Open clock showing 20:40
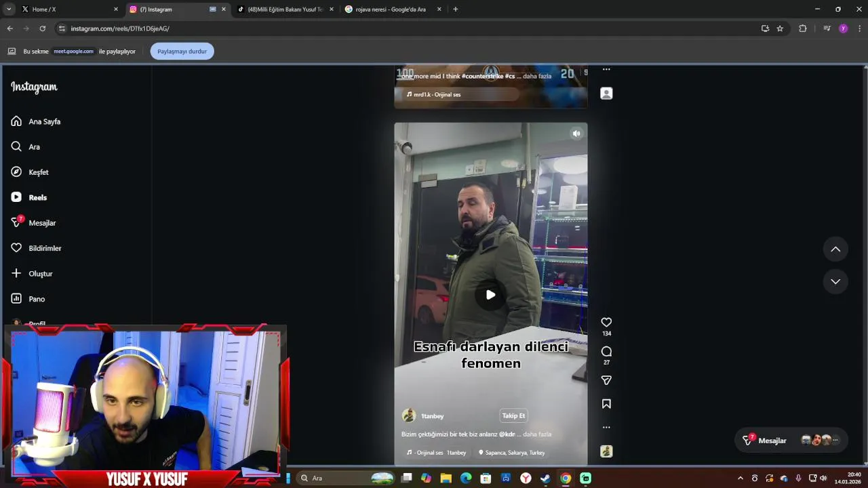 [848, 478]
